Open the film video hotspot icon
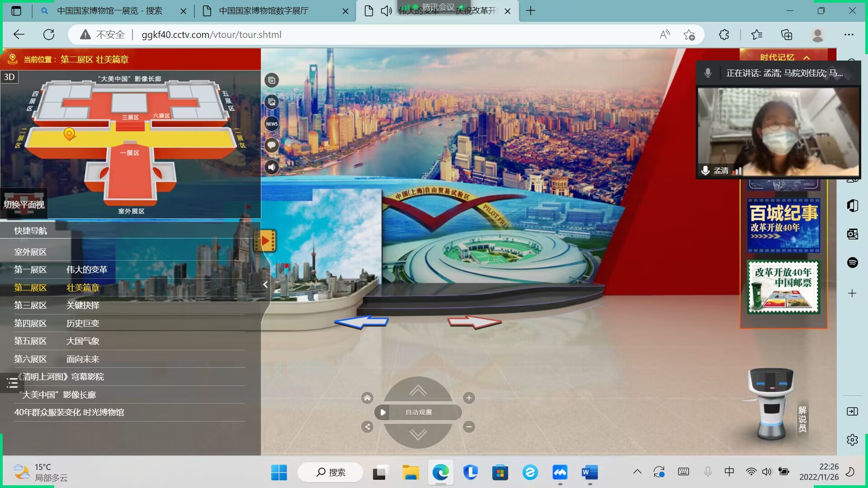868x488 pixels. pyautogui.click(x=265, y=241)
